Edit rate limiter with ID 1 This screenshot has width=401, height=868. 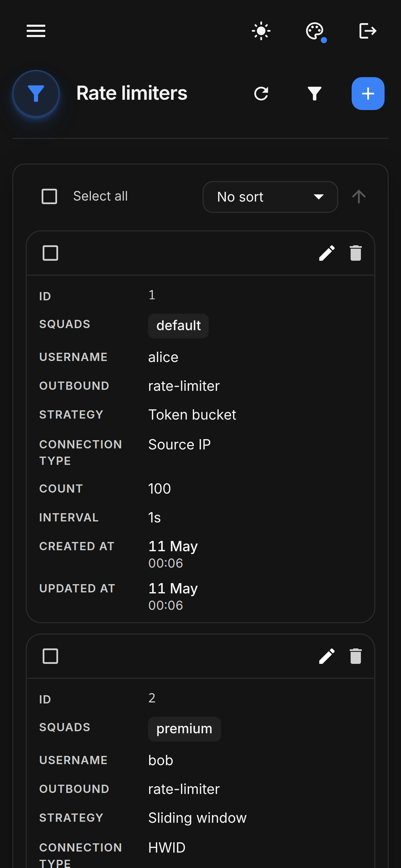327,253
